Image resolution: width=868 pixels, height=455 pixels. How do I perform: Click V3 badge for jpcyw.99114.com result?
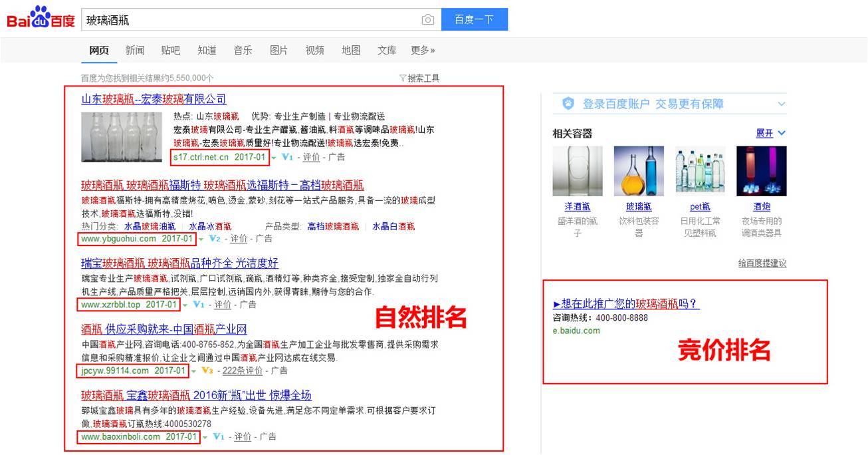pyautogui.click(x=207, y=371)
